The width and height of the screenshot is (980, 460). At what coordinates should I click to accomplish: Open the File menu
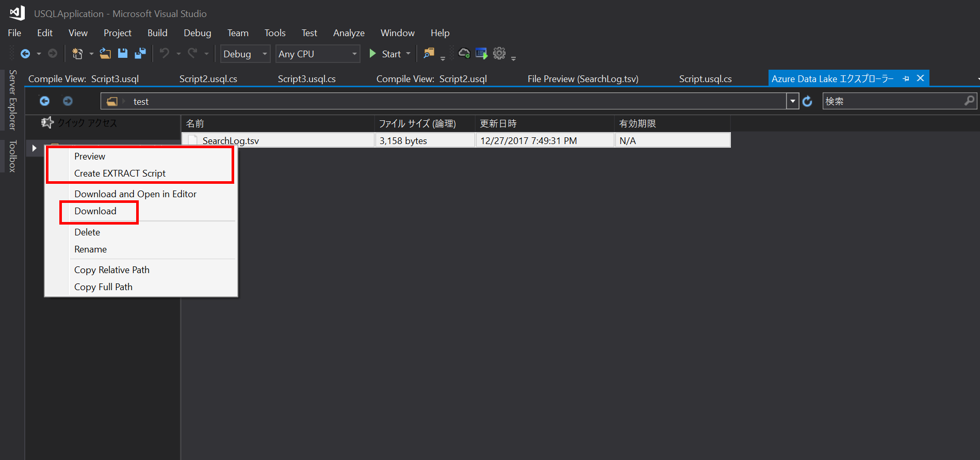point(14,33)
